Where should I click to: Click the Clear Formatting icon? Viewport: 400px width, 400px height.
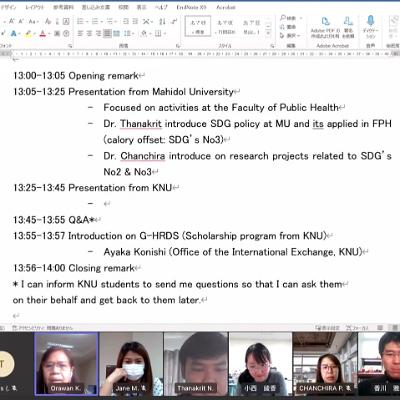click(x=48, y=21)
